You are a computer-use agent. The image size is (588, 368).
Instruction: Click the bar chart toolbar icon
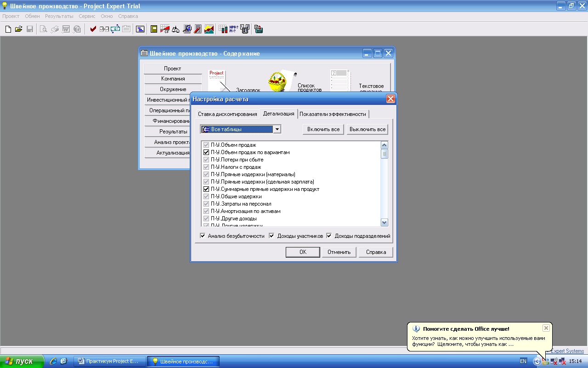[223, 29]
